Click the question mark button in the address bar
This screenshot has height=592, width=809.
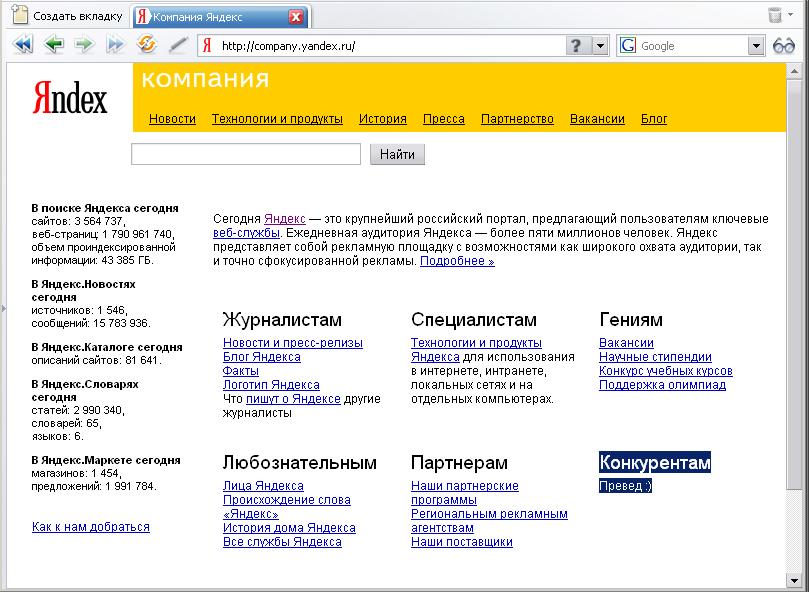tap(576, 46)
